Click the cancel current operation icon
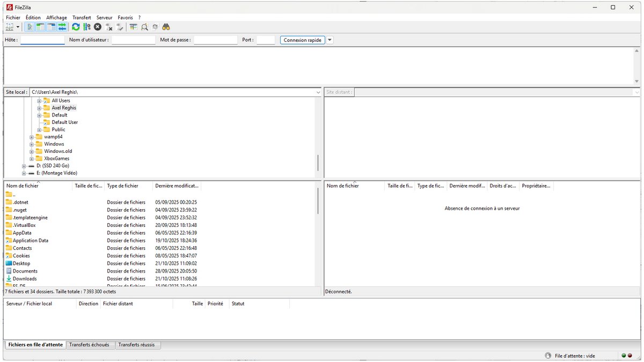 point(98,27)
